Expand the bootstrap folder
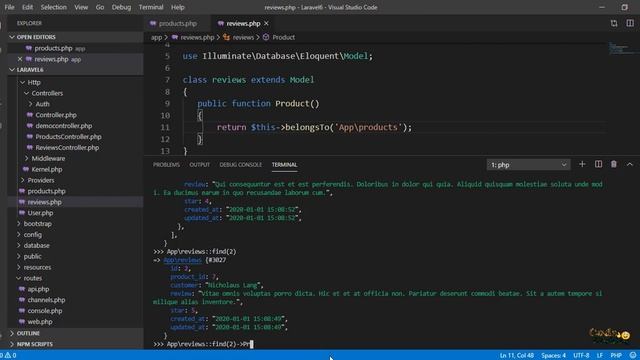The height and width of the screenshot is (360, 640). point(37,224)
